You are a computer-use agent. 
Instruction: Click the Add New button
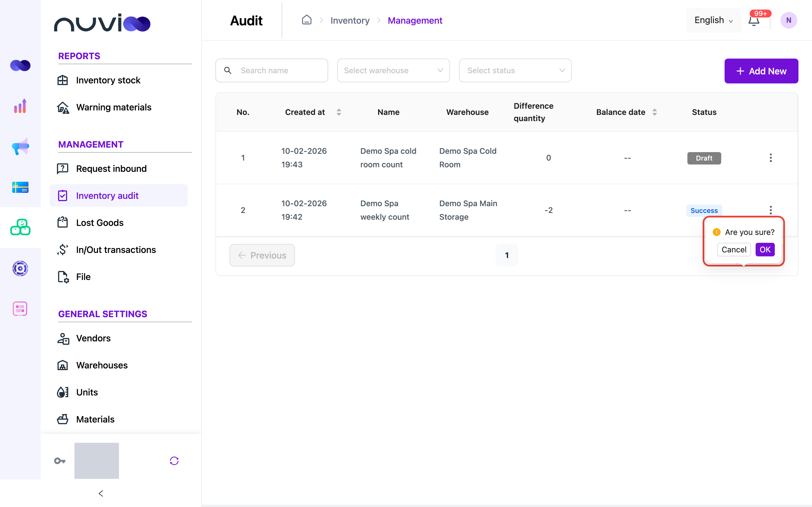[761, 71]
